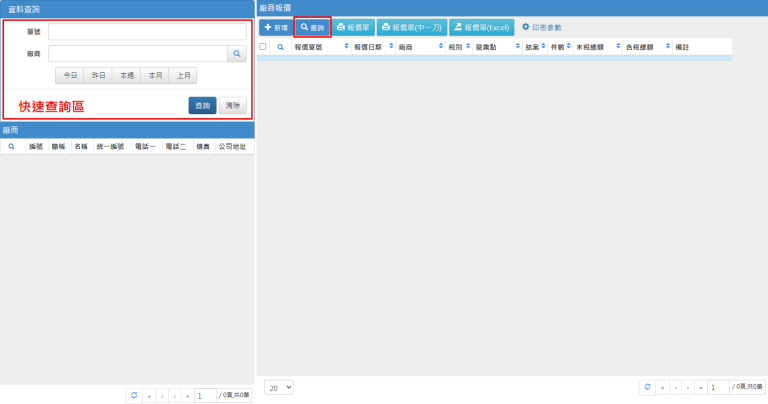This screenshot has height=404, width=768.
Task: Print the 報價單(中一刀) report
Action: (411, 28)
